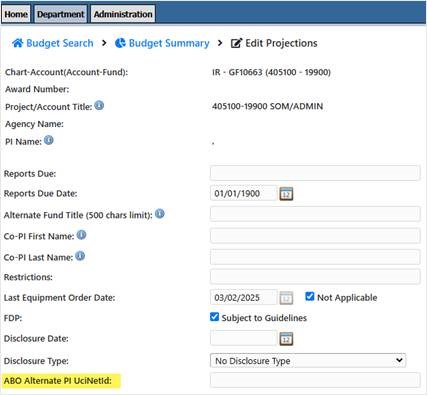Select the title 405100-19900 SOM/ADMIN
Viewport: 427px width, 395px height.
tap(267, 106)
